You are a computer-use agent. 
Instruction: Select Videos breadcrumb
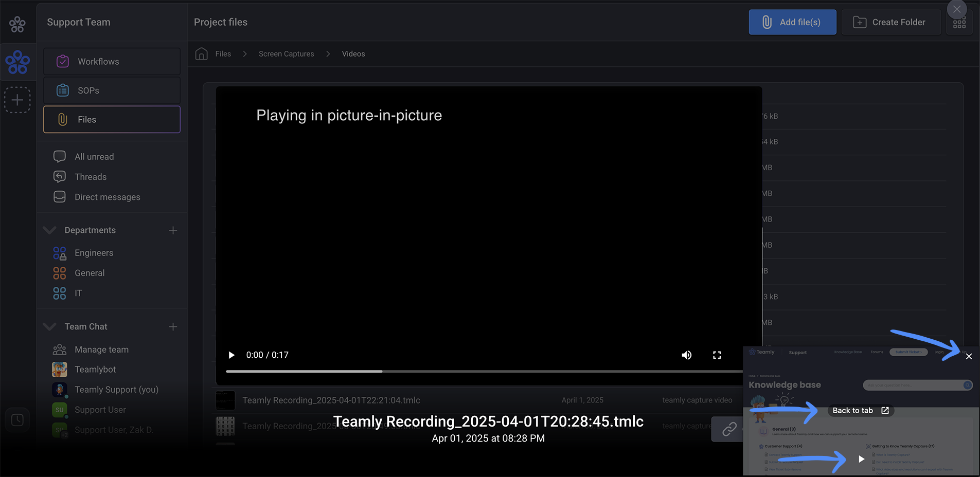tap(353, 54)
